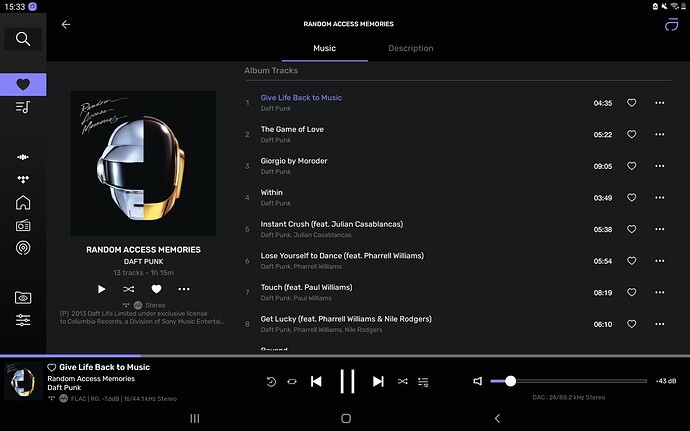
Task: Open the TIDAL icon in sidebar
Action: click(x=23, y=179)
